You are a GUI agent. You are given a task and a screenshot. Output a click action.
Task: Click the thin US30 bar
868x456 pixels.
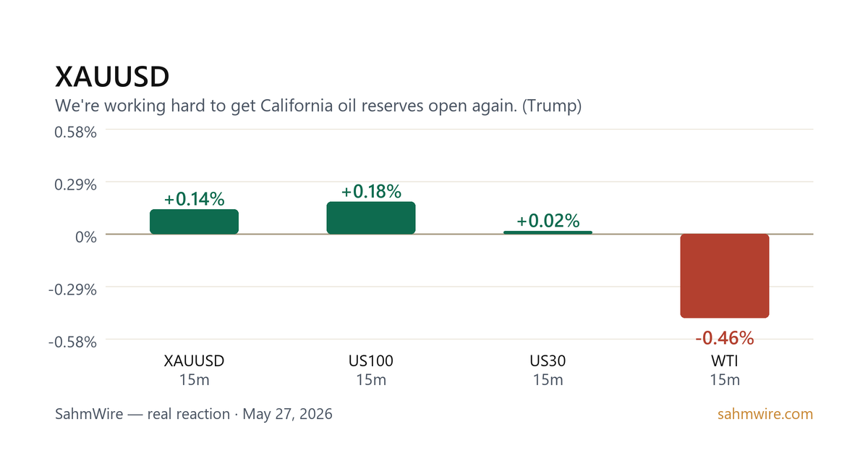[548, 232]
